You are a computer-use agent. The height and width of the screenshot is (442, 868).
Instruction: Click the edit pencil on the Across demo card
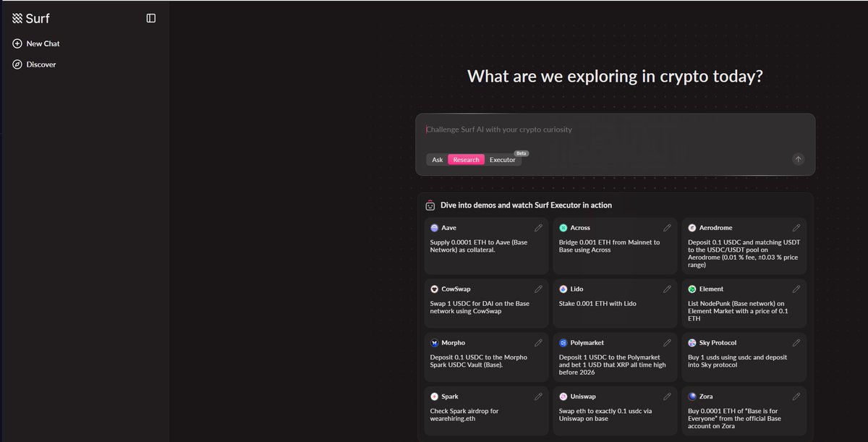667,228
